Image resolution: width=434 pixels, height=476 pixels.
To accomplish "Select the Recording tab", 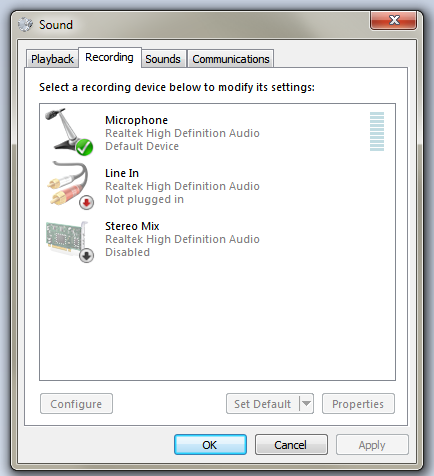I will [x=109, y=57].
